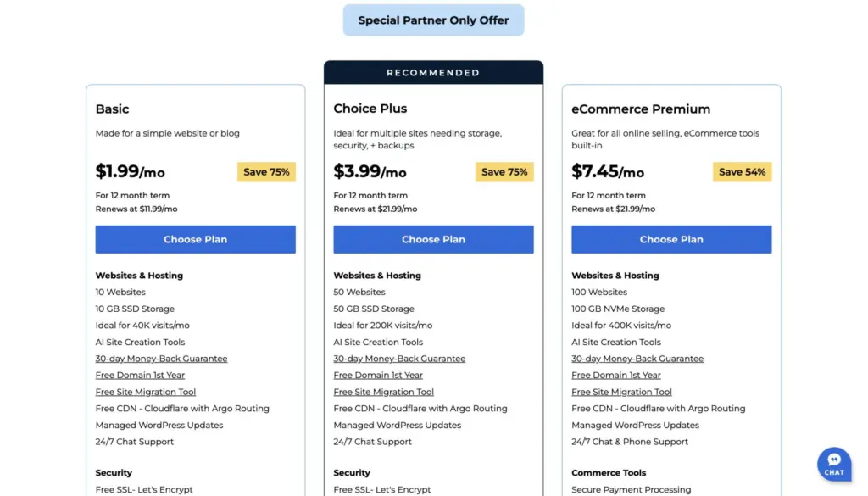The image size is (868, 496).
Task: Click Choose Plan for Choice Plus
Action: pos(433,239)
